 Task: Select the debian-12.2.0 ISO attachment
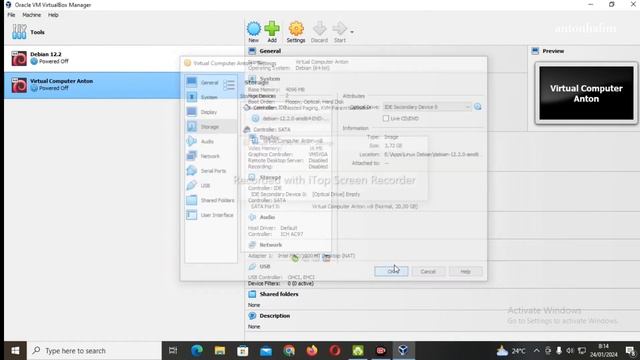(291, 118)
